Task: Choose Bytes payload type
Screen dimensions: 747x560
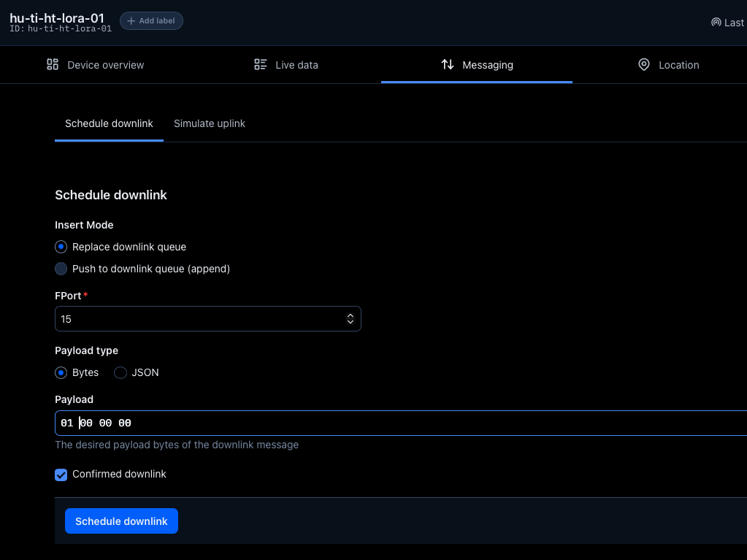Action: point(61,372)
